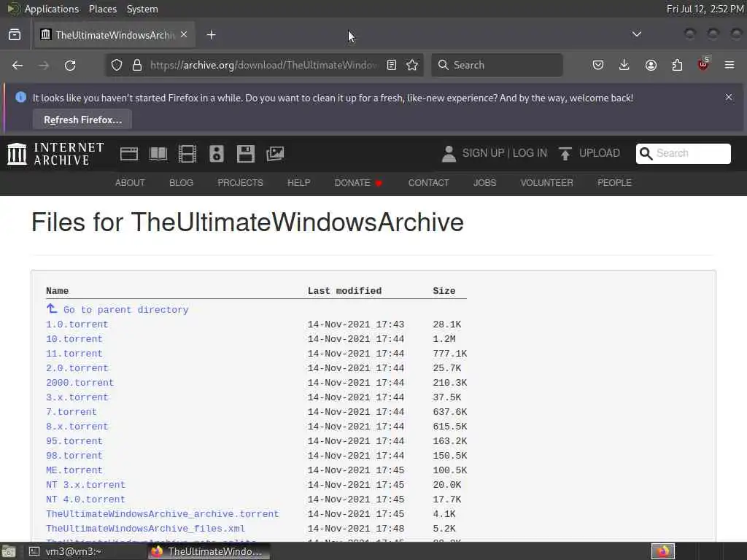This screenshot has width=747, height=560.
Task: Open the System menu in top panel
Action: (x=142, y=9)
